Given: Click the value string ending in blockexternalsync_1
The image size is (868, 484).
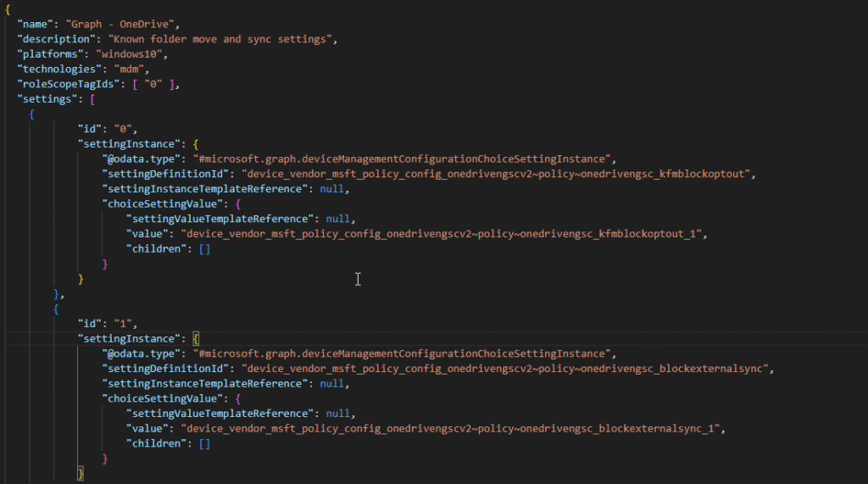Looking at the screenshot, I should tap(448, 428).
